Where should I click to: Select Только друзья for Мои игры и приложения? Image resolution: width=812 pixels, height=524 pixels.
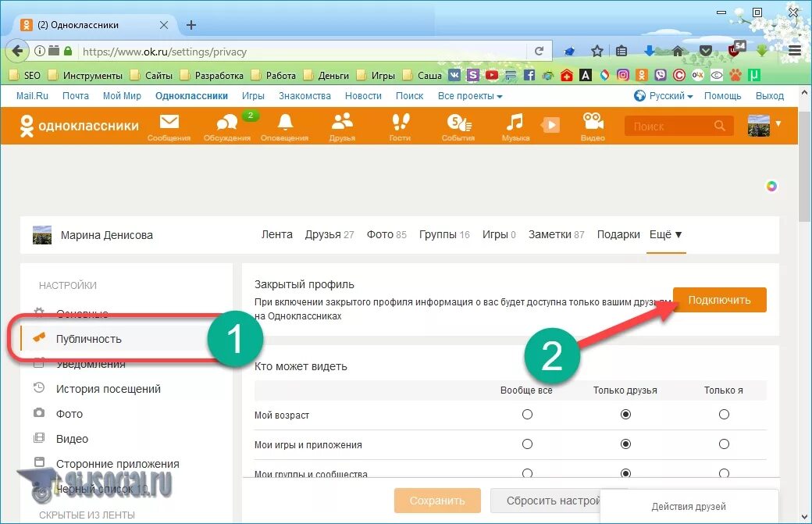point(625,444)
